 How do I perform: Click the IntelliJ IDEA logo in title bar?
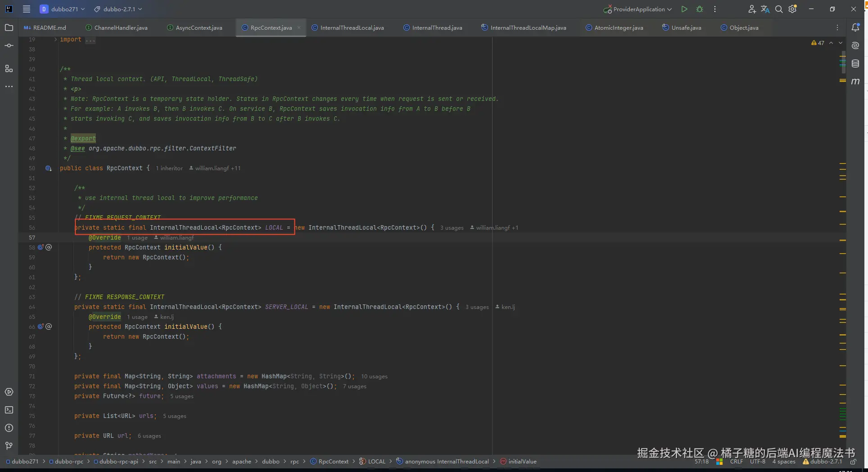pos(9,9)
